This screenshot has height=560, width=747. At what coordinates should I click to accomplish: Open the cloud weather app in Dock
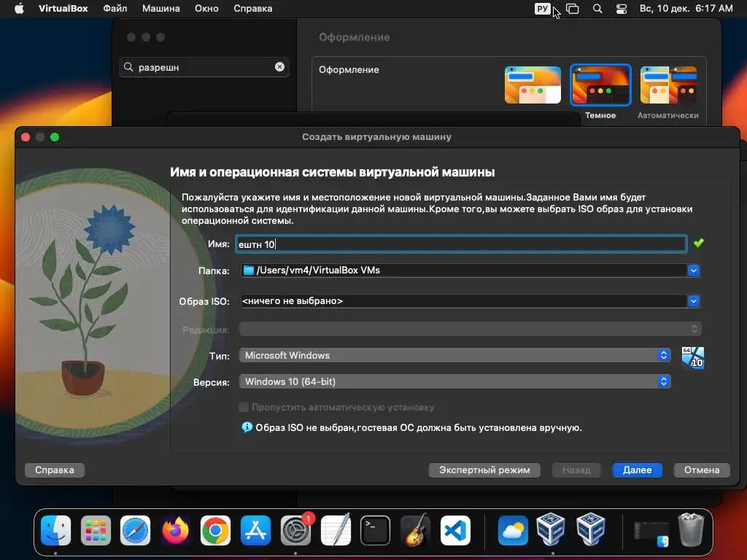[x=513, y=531]
